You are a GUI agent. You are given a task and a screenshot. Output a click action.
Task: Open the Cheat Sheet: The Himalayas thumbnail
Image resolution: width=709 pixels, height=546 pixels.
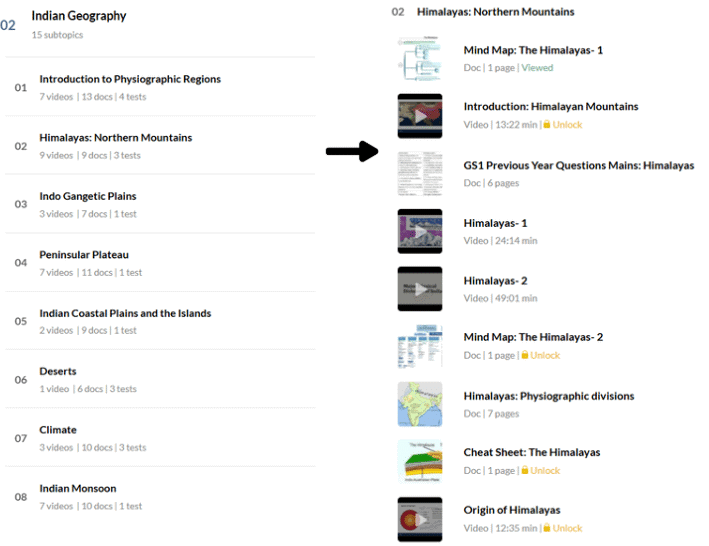pyautogui.click(x=420, y=461)
